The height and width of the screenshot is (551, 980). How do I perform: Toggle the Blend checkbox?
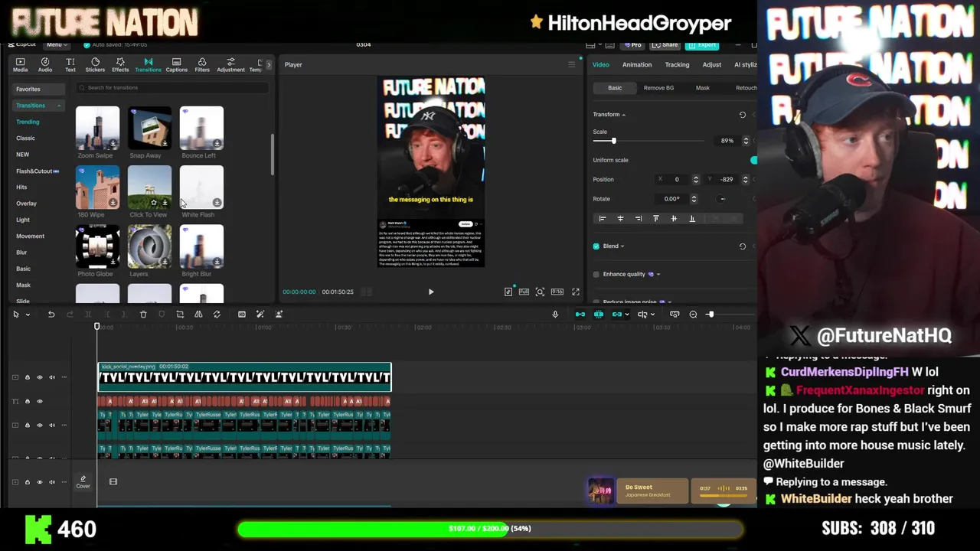click(596, 246)
